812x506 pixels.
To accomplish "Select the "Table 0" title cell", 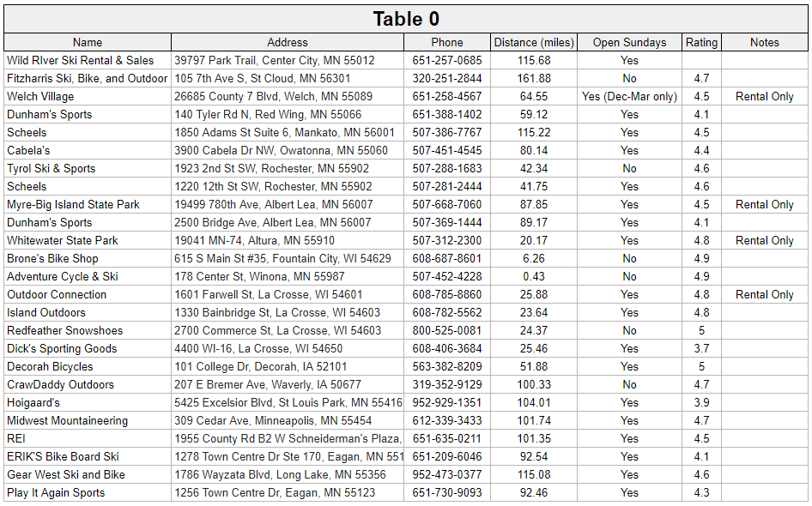I will click(x=403, y=20).
